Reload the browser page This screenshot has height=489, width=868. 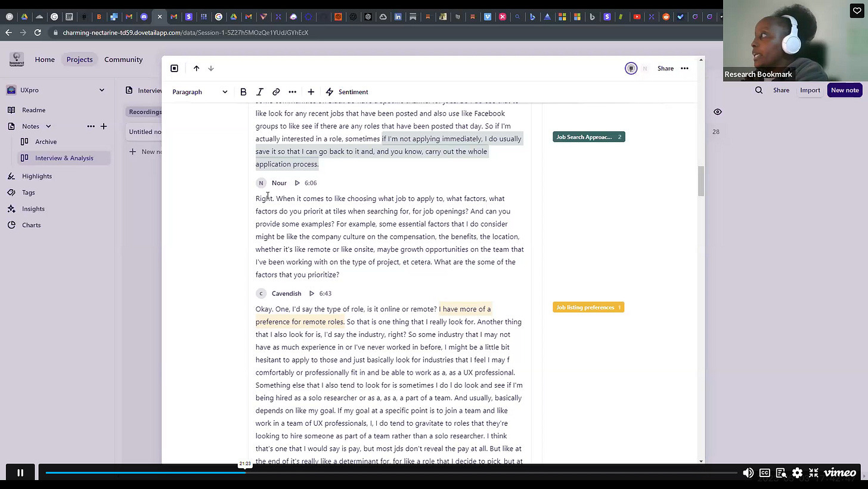click(38, 32)
